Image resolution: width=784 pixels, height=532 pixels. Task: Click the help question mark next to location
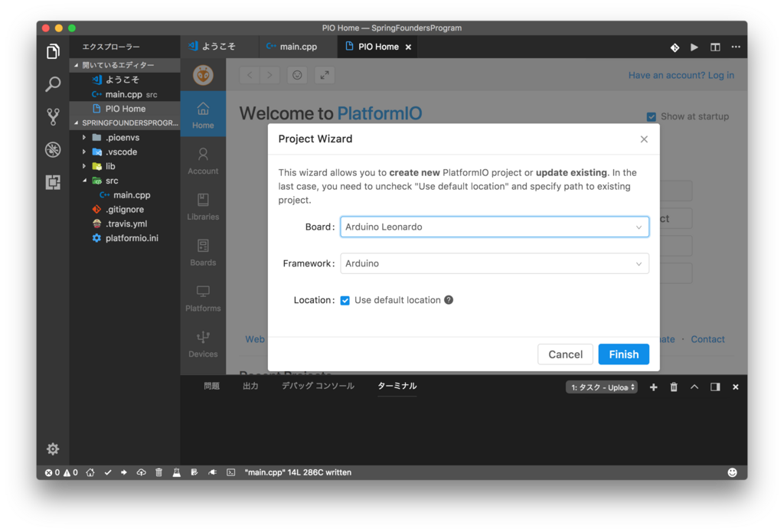coord(449,300)
